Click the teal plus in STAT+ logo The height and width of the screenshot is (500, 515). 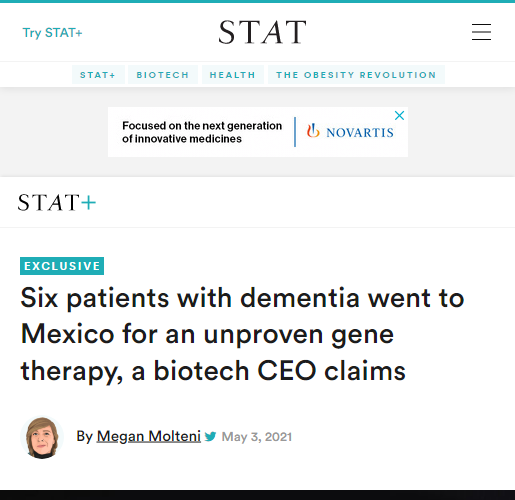pos(88,202)
